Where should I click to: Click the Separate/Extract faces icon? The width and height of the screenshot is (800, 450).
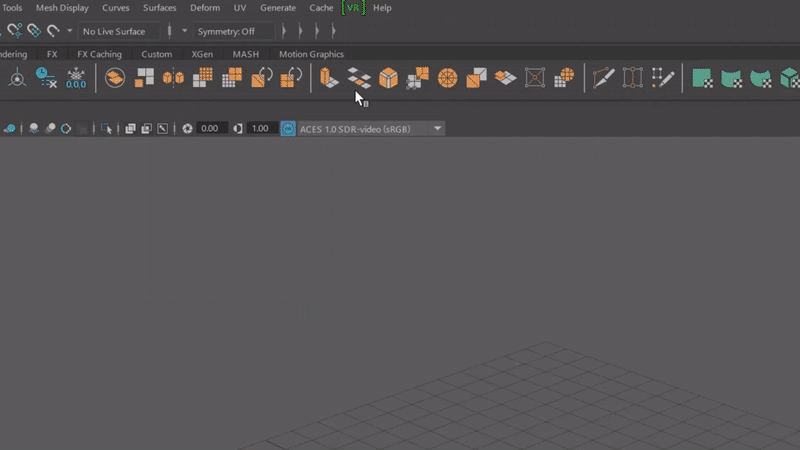click(144, 78)
